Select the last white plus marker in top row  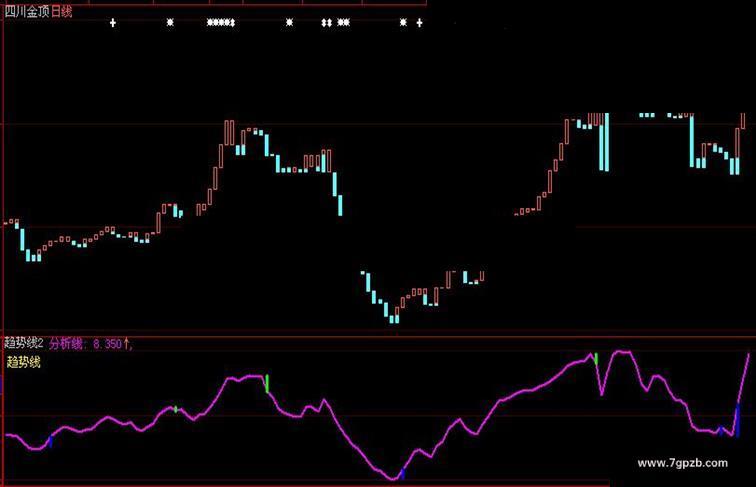(x=419, y=23)
